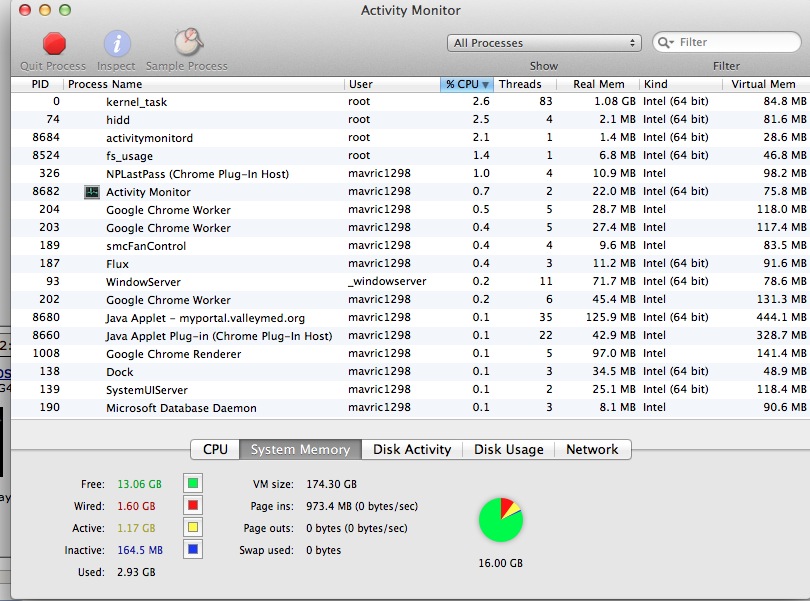Click the magnifying glass in the Filter field
The width and height of the screenshot is (810, 601).
coord(665,42)
